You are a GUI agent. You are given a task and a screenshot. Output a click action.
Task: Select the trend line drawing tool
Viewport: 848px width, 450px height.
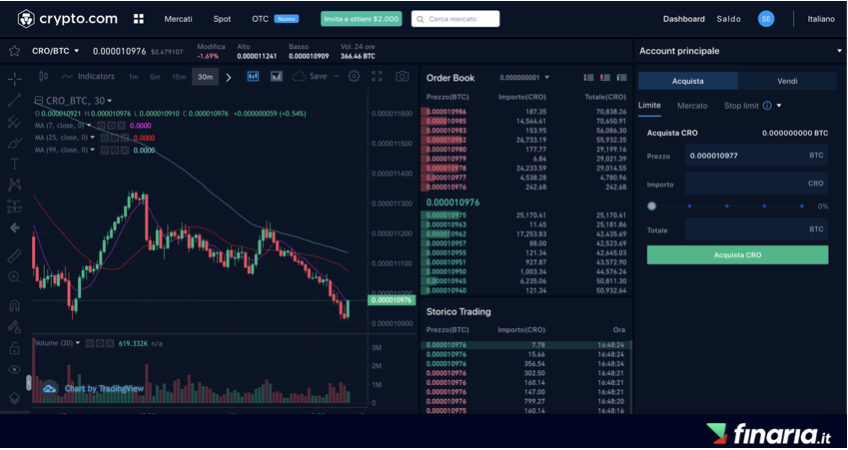coord(15,100)
